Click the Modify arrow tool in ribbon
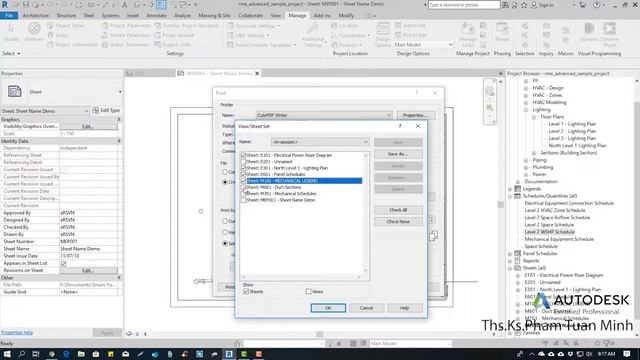The height and width of the screenshot is (360, 640). pos(11,29)
